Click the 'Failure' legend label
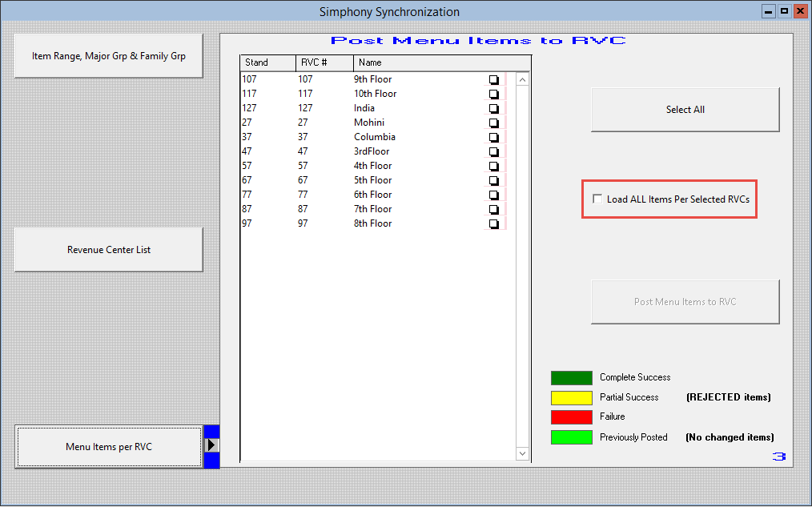This screenshot has height=507, width=812. [612, 416]
